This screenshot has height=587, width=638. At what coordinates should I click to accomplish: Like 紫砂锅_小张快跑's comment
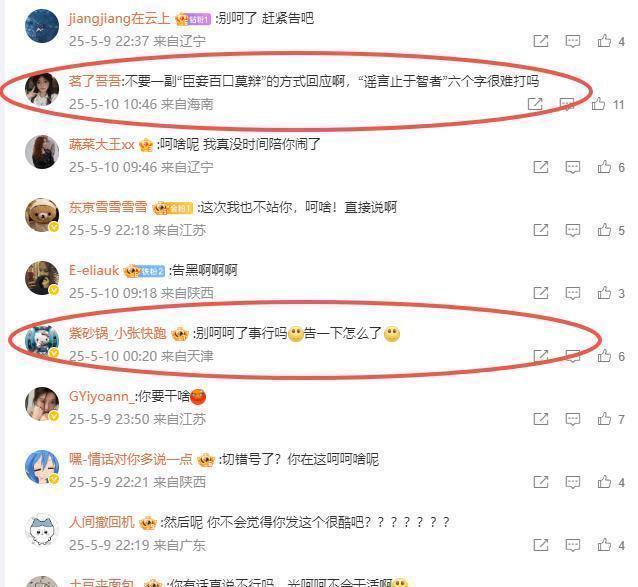pos(604,356)
